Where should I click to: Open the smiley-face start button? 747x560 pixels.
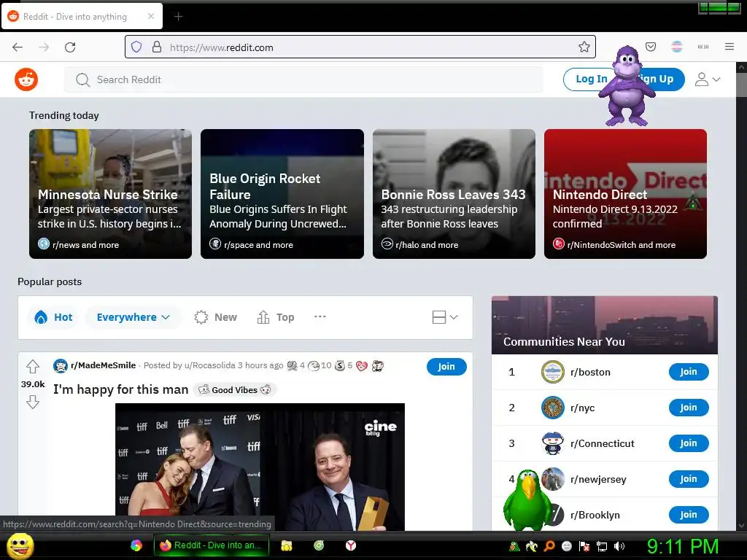[20, 545]
